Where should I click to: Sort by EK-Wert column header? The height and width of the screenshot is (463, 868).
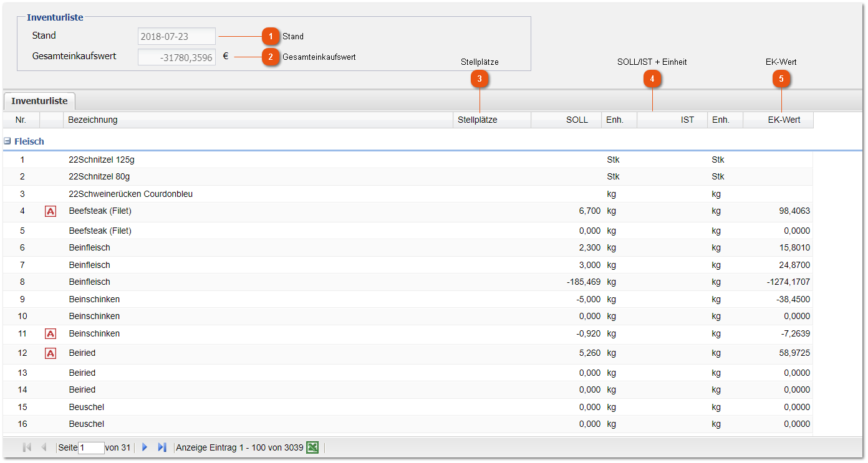[778, 120]
